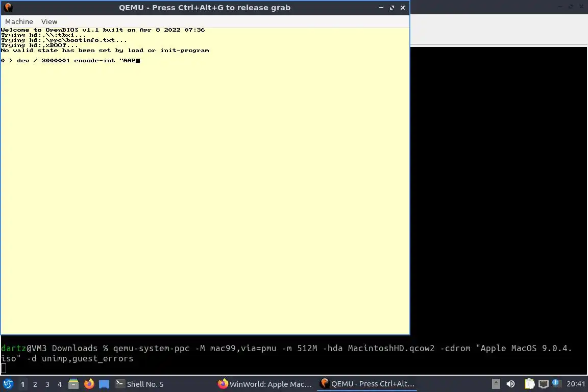
Task: Switch to workspace 2
Action: click(x=35, y=384)
